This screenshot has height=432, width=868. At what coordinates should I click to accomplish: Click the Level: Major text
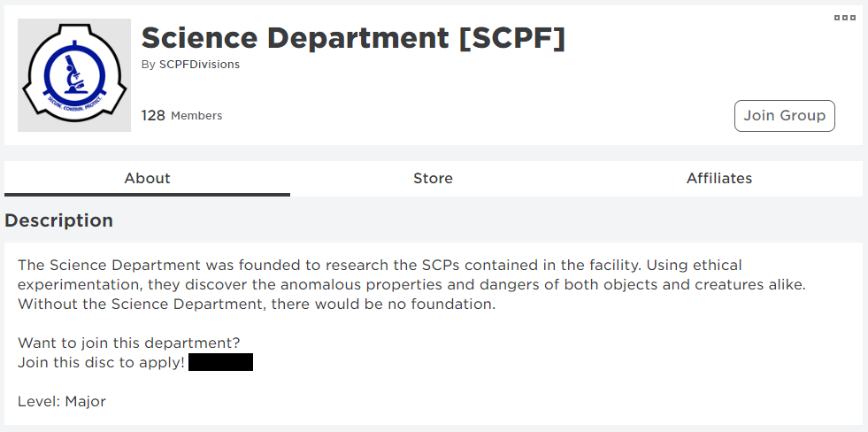[62, 401]
